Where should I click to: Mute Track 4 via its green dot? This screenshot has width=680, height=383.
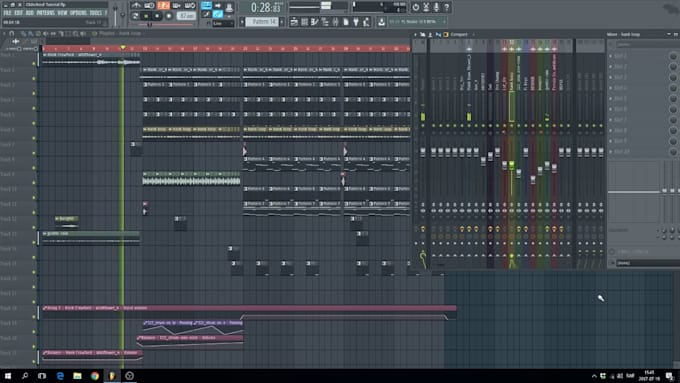[x=34, y=108]
